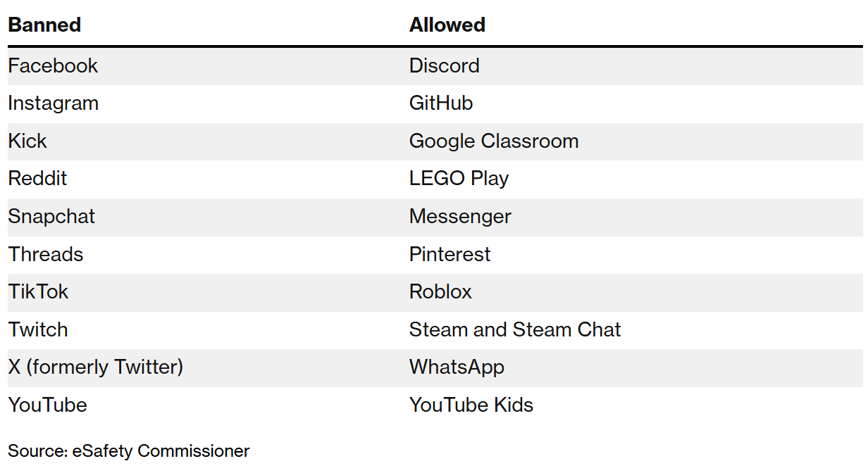The width and height of the screenshot is (868, 473).
Task: Click the Threads cell
Action: (46, 254)
